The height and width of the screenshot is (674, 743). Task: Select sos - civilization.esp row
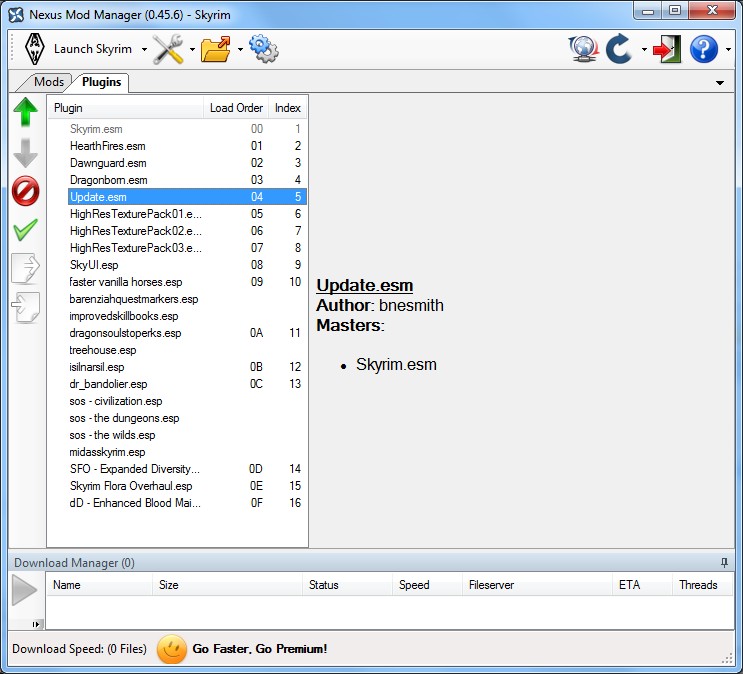tap(187, 401)
